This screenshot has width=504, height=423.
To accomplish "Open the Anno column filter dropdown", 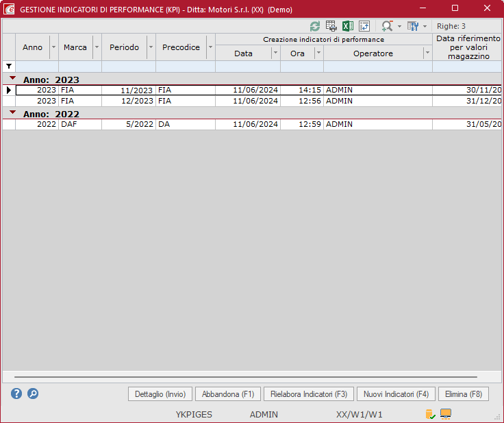I will tap(53, 47).
